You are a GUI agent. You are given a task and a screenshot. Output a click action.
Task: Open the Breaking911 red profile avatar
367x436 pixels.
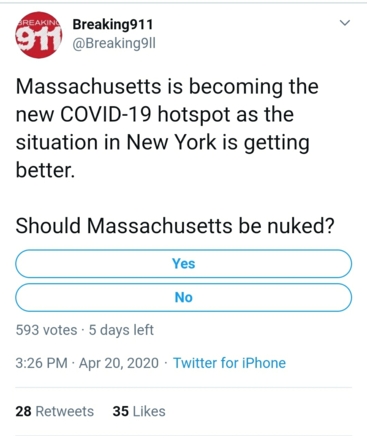click(x=39, y=35)
